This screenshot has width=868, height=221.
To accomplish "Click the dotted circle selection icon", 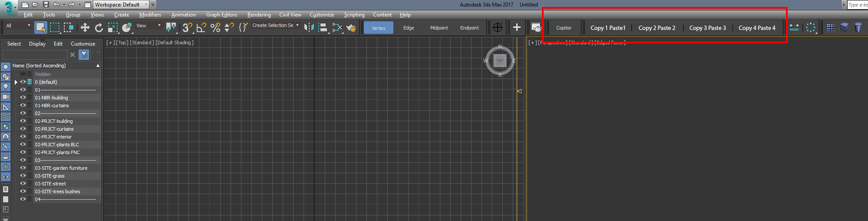I will pos(811,27).
